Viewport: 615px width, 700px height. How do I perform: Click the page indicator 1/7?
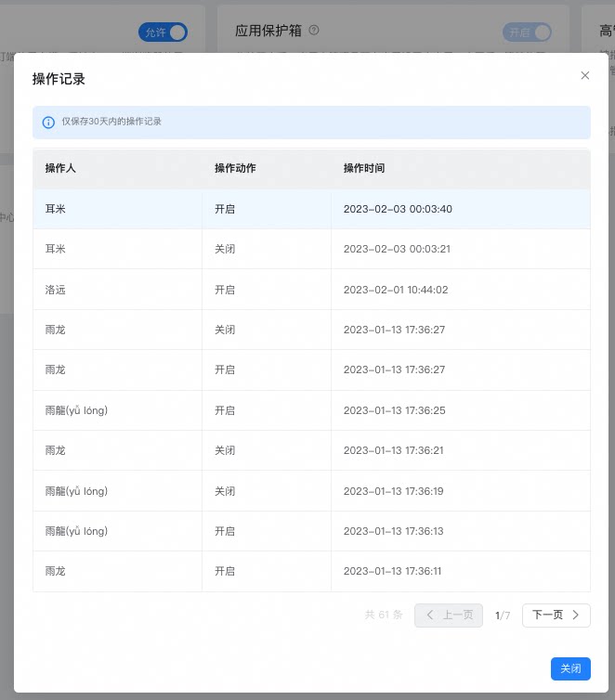tap(503, 616)
